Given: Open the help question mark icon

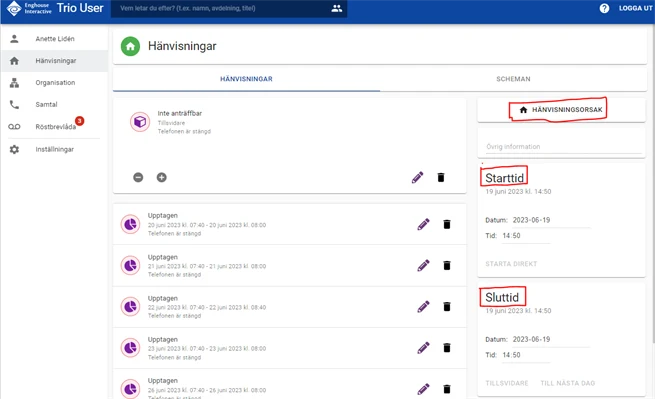Looking at the screenshot, I should 604,8.
